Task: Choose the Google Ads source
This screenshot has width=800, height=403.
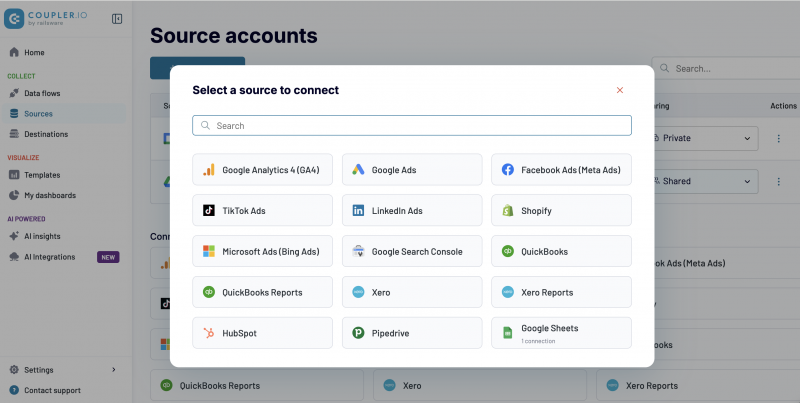Action: pyautogui.click(x=412, y=169)
